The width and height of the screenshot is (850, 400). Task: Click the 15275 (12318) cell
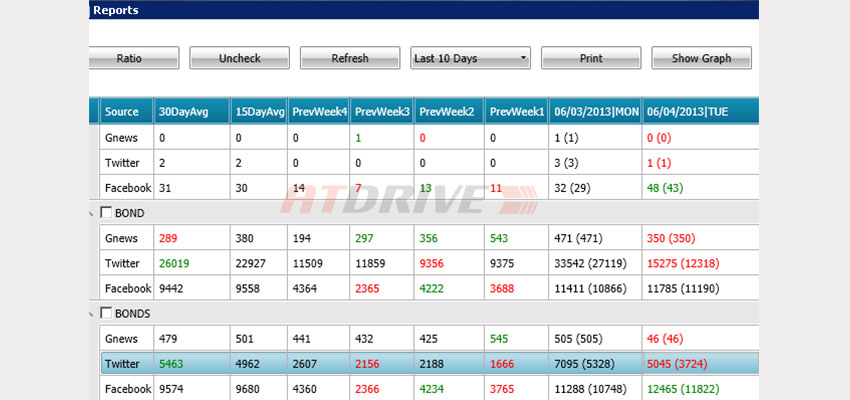pyautogui.click(x=700, y=263)
